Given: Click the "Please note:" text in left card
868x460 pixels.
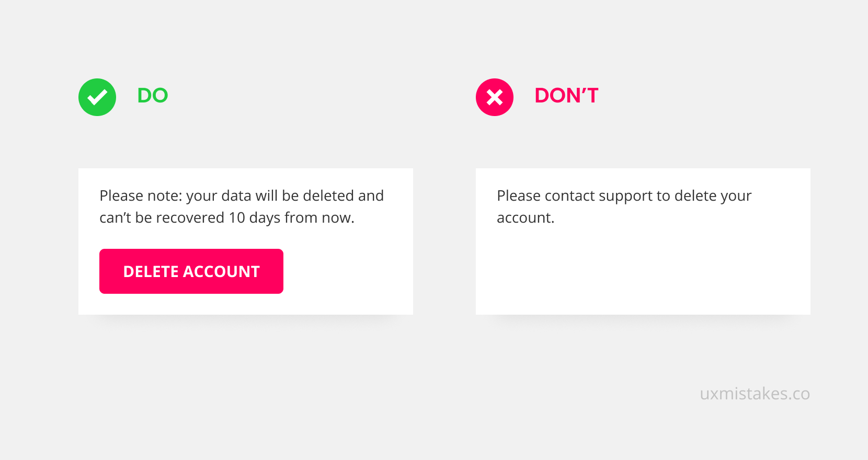Looking at the screenshot, I should click(141, 195).
